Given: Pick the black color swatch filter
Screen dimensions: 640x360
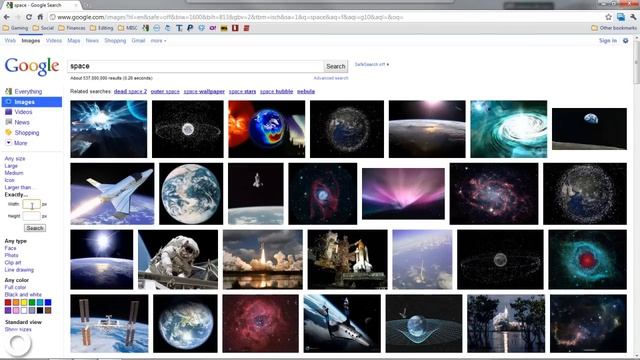Looking at the screenshot, I should tap(40, 310).
